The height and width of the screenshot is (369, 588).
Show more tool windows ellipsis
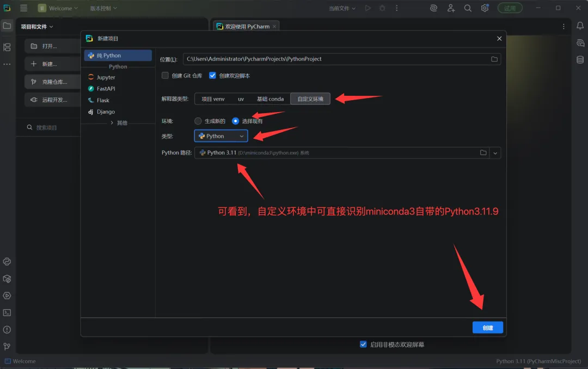pos(7,65)
